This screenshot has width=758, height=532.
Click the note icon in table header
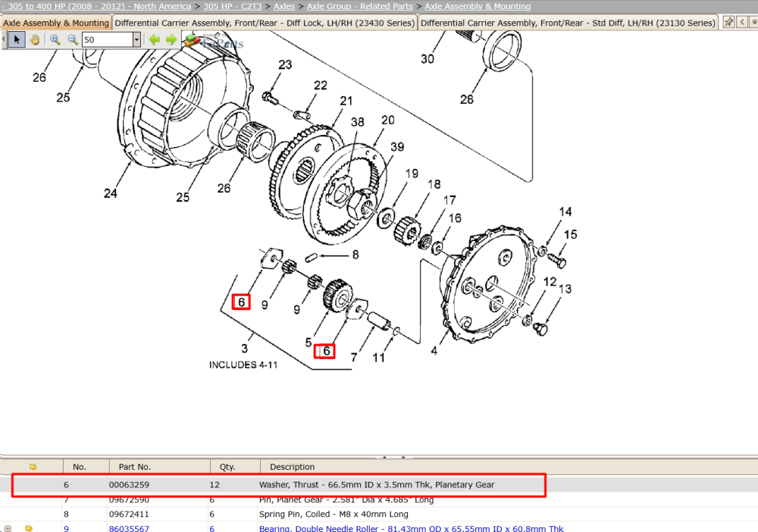[x=33, y=467]
